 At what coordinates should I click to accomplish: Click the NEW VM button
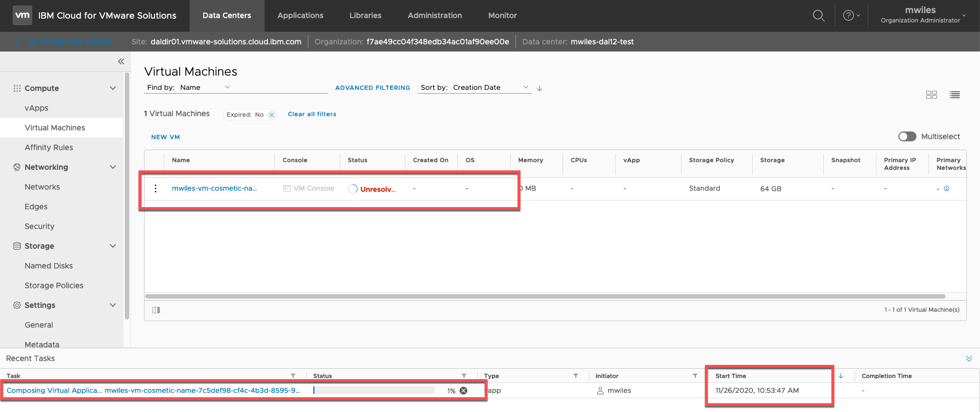pyautogui.click(x=165, y=137)
